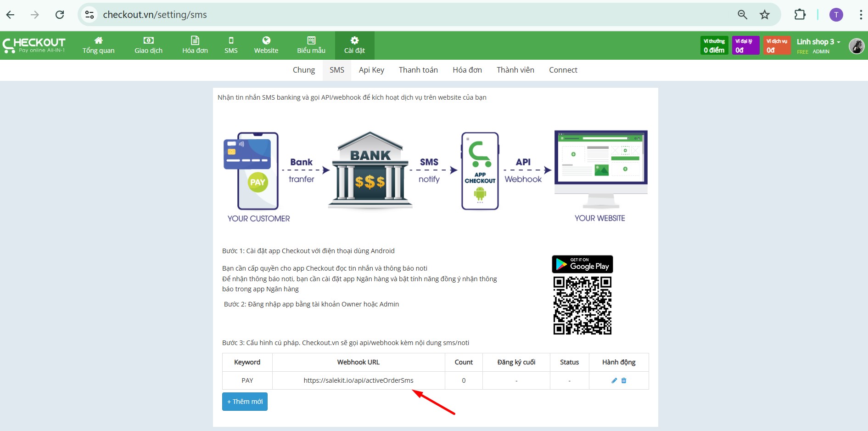Viewport: 868px width, 431px height.
Task: Switch to the Api Key tab
Action: pyautogui.click(x=371, y=70)
